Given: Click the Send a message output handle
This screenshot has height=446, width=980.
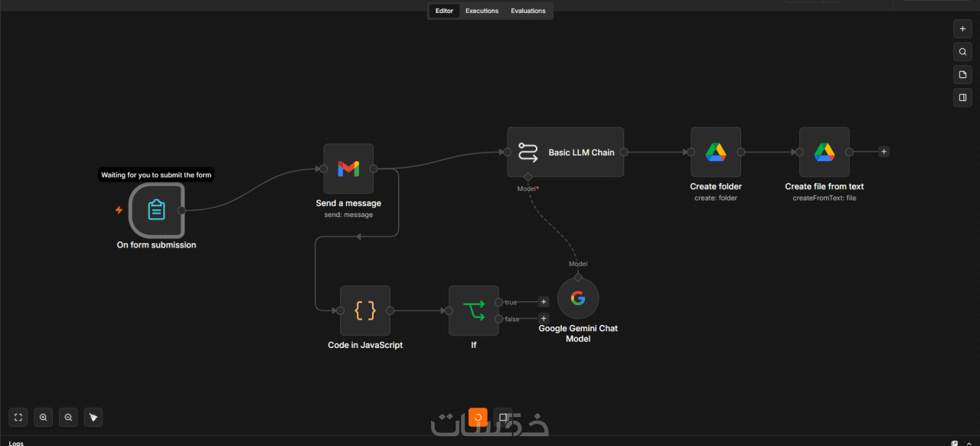Looking at the screenshot, I should 374,169.
